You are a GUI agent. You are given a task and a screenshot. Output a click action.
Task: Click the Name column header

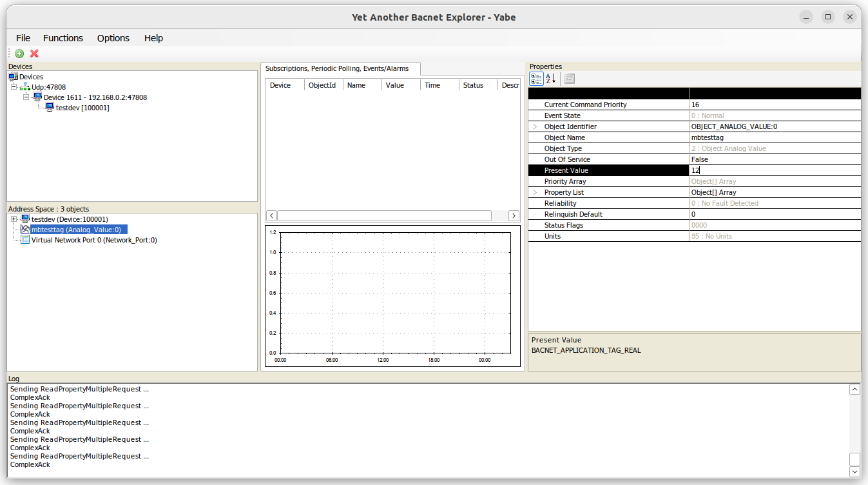[x=362, y=85]
